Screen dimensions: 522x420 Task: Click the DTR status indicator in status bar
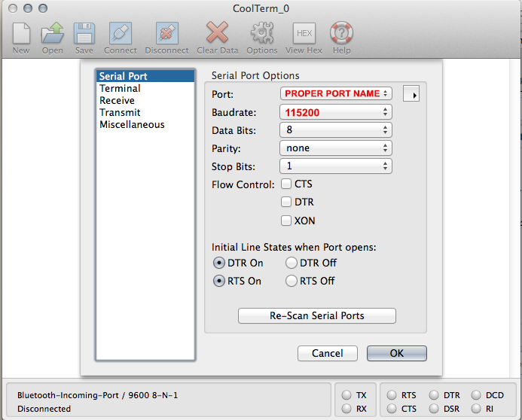pos(434,395)
